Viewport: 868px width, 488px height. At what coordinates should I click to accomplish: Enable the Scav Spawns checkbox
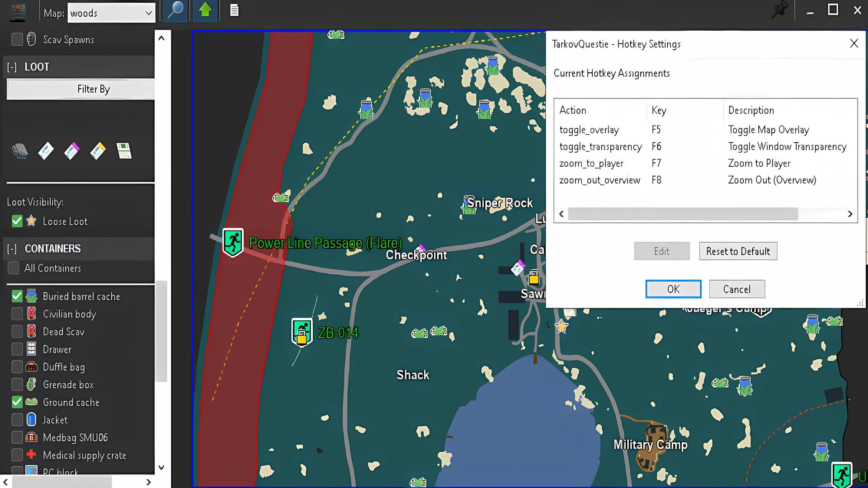(17, 39)
